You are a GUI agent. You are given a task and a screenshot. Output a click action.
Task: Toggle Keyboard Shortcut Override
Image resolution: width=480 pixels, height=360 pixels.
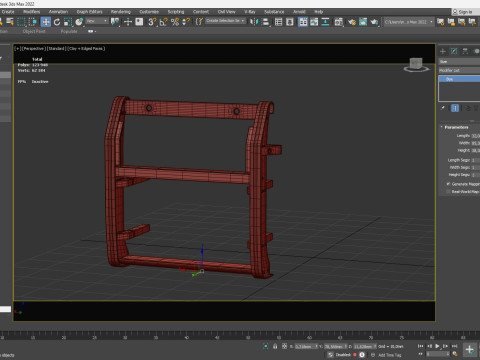coord(139,22)
